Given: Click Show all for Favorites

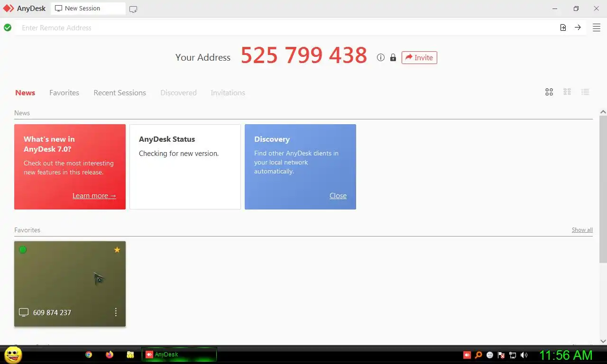Looking at the screenshot, I should (x=582, y=230).
